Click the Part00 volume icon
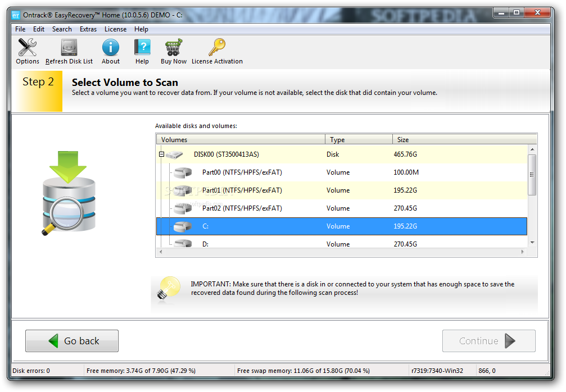Image resolution: width=566 pixels, height=392 pixels. pyautogui.click(x=183, y=172)
